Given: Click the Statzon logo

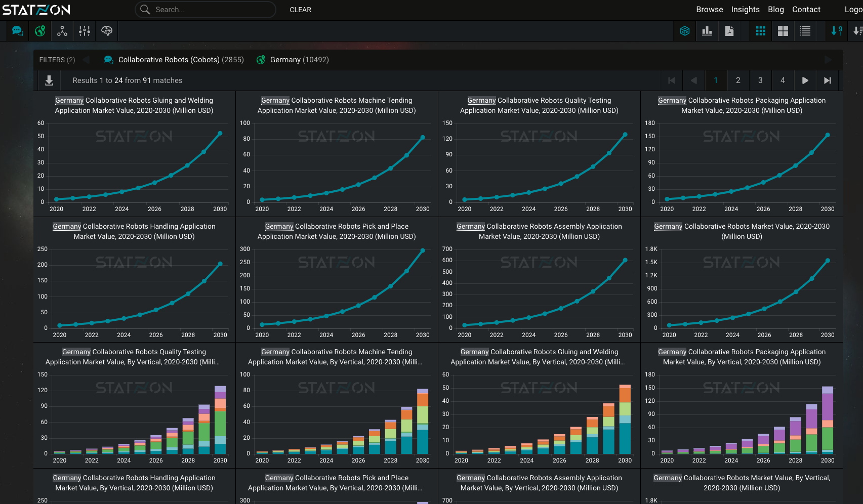Looking at the screenshot, I should pyautogui.click(x=36, y=10).
